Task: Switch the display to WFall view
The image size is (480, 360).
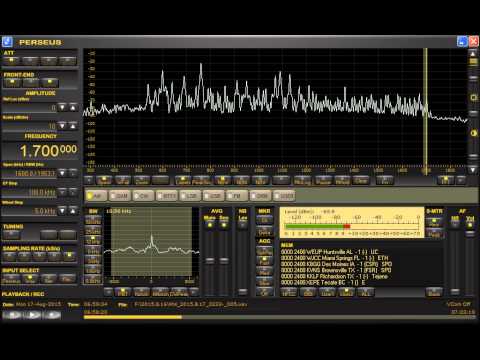Action: 123,180
